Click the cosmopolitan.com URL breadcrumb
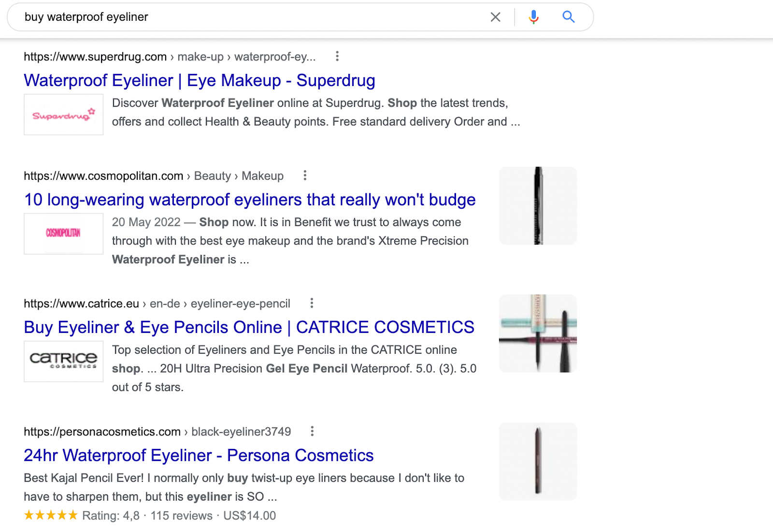 click(x=154, y=176)
